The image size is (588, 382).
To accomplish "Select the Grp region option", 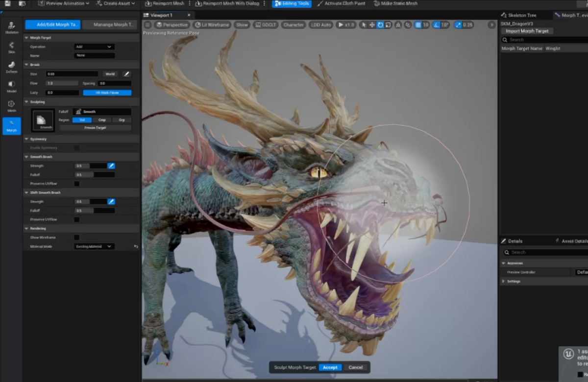I will coord(122,120).
